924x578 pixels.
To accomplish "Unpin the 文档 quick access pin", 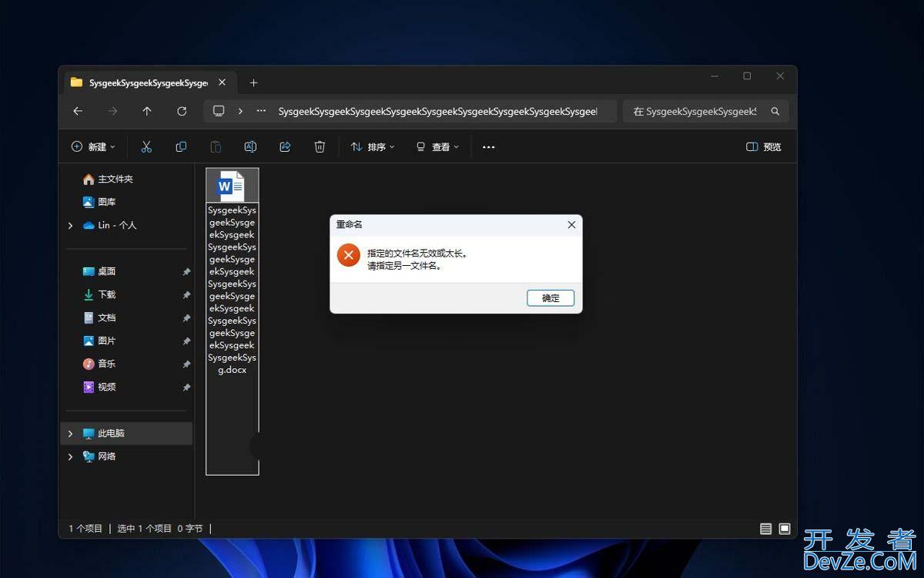I will click(x=186, y=318).
